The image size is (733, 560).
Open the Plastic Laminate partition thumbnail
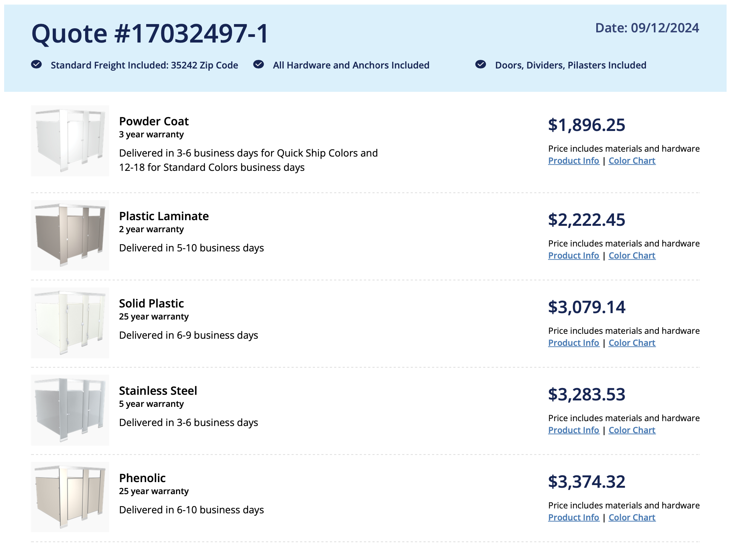tap(70, 235)
